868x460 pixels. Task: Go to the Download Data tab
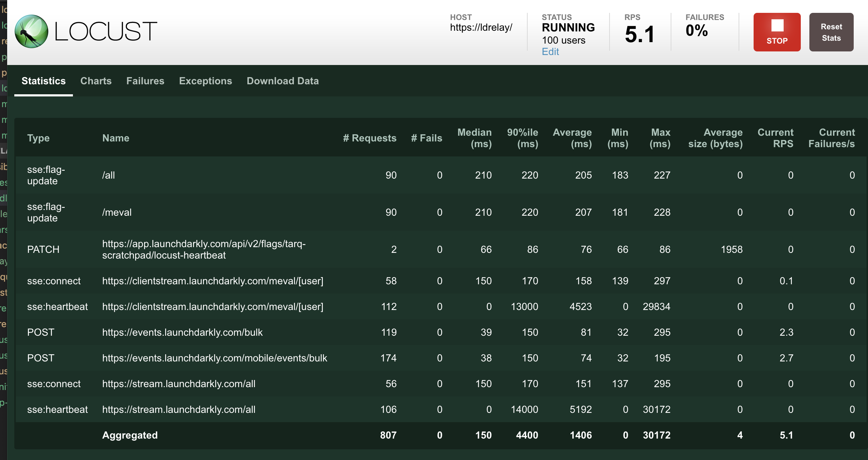tap(282, 81)
